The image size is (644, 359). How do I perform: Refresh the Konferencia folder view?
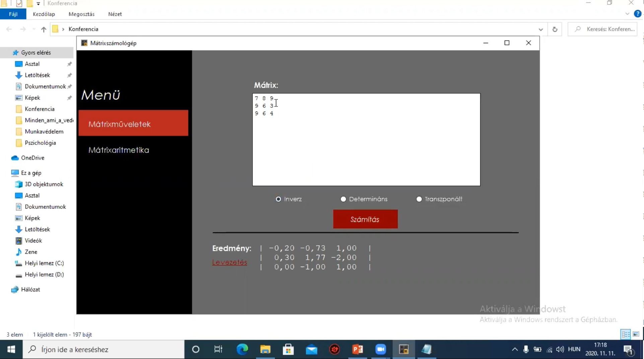tap(555, 29)
